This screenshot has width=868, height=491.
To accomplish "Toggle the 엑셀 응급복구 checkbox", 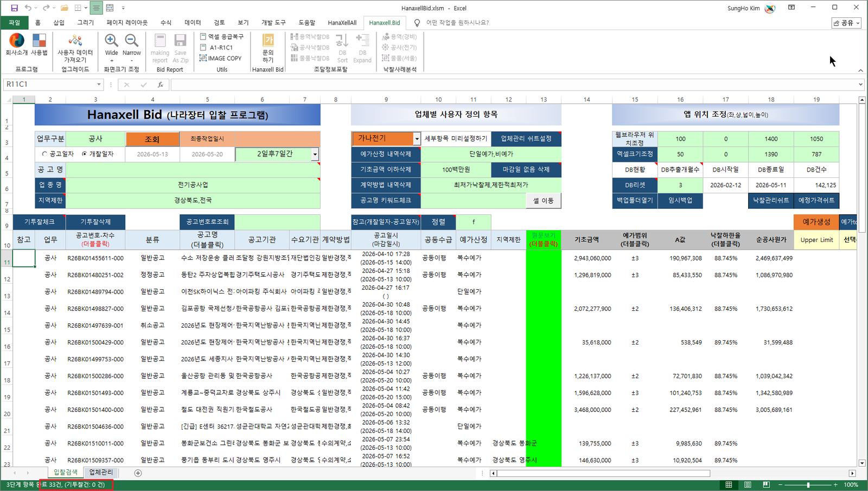I will click(x=203, y=36).
